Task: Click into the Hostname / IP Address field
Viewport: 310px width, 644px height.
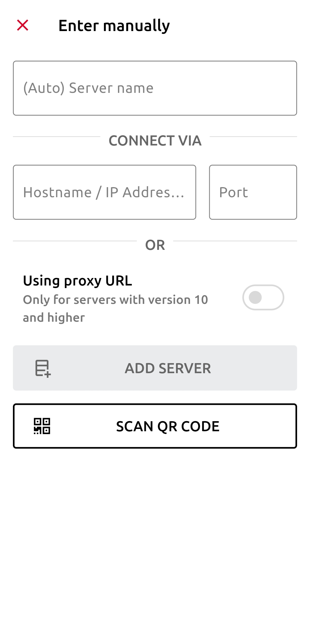Action: pos(104,192)
